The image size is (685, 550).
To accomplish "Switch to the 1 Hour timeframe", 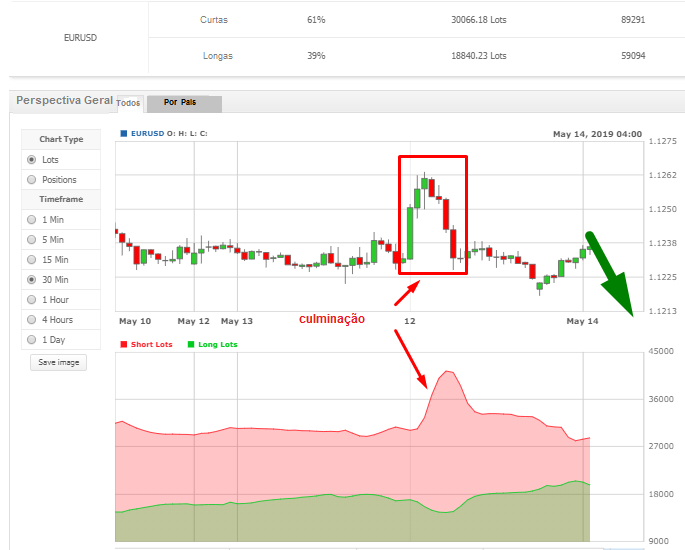I will pyautogui.click(x=32, y=300).
